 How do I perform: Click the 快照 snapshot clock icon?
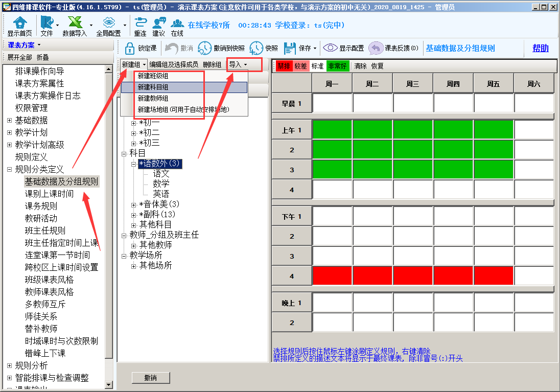256,48
